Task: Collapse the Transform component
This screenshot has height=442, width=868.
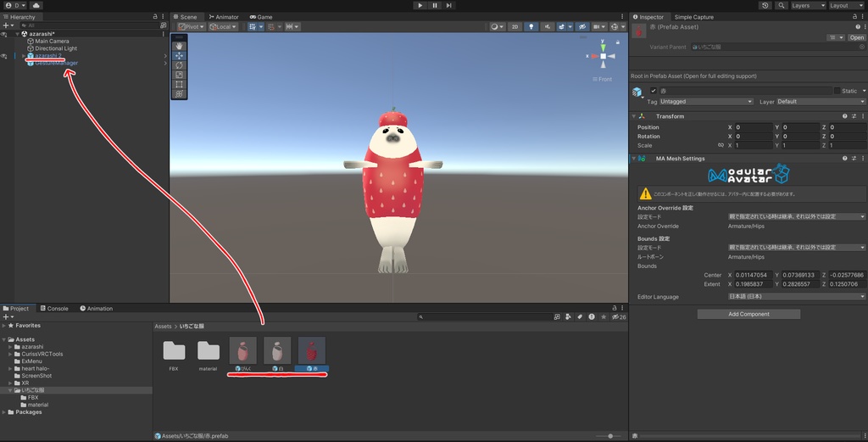Action: pos(634,116)
